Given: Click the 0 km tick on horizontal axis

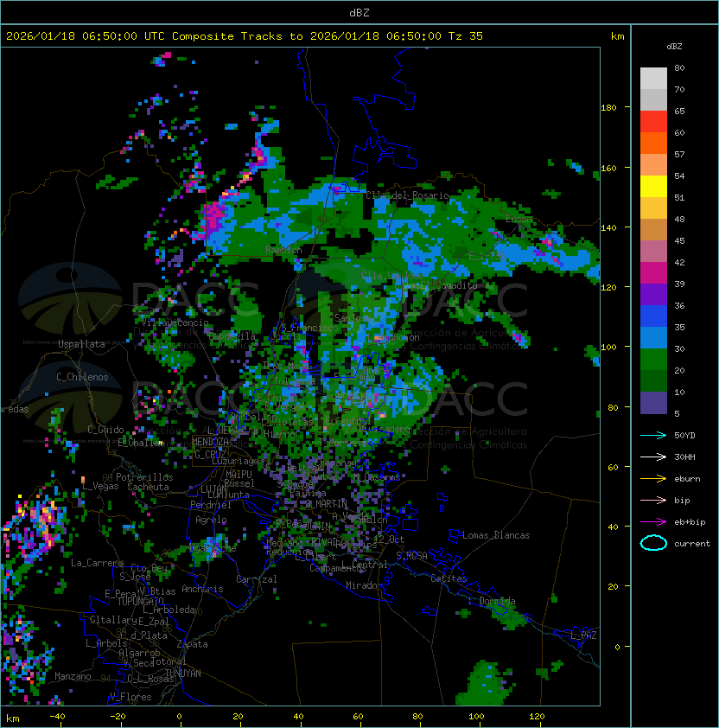Looking at the screenshot, I should (180, 717).
